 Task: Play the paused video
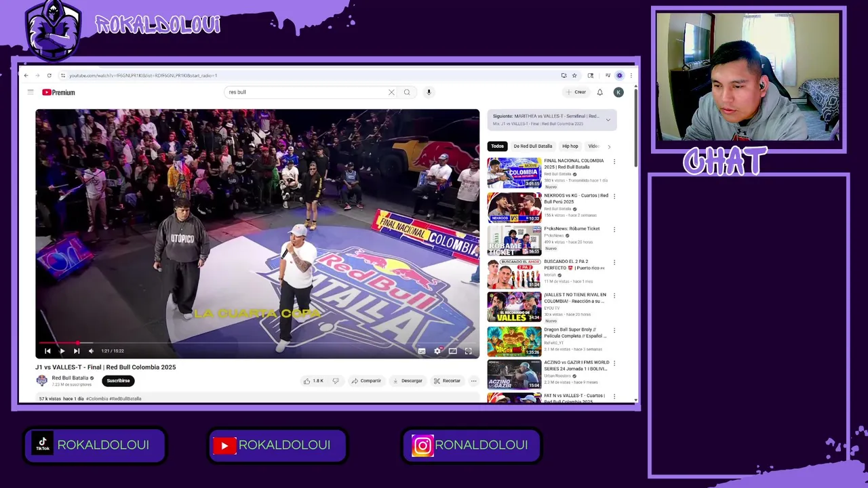[62, 351]
